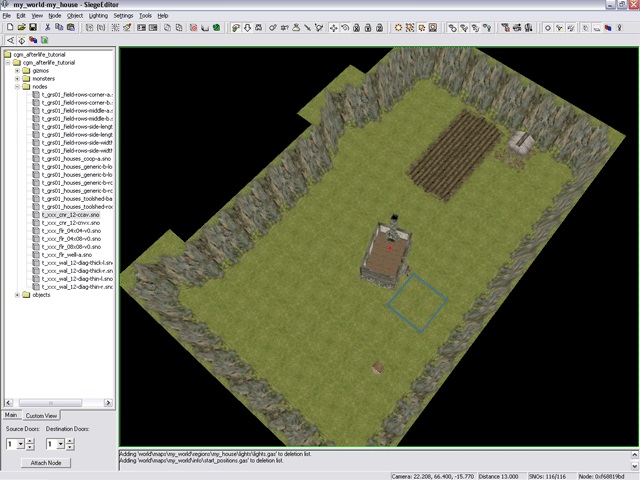The image size is (640, 480).
Task: Click the sun light toolbar icon
Action: click(398, 28)
